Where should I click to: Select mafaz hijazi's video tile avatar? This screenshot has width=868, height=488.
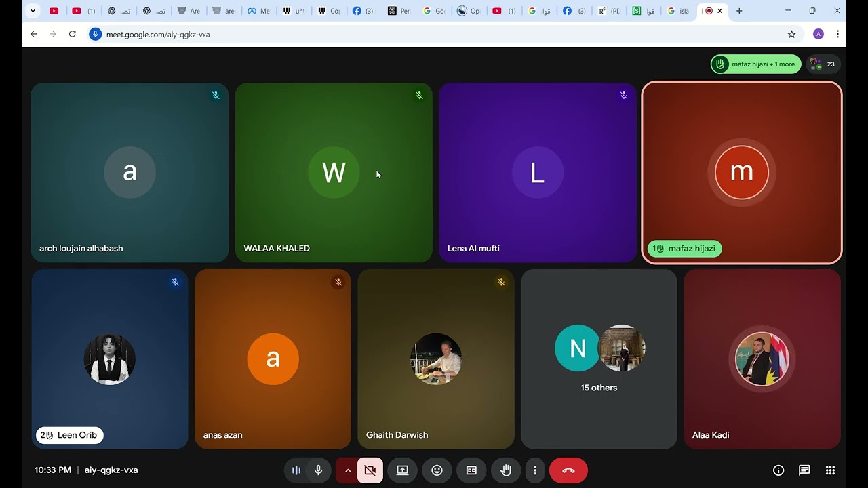point(742,173)
